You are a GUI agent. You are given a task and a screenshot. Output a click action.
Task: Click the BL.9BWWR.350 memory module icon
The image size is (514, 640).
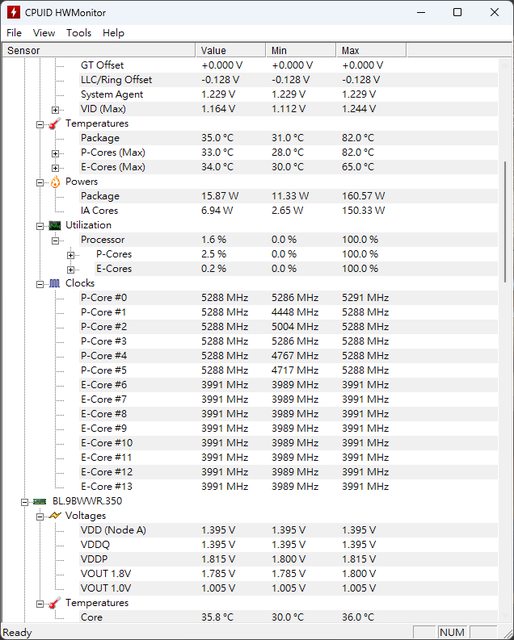[x=40, y=501]
